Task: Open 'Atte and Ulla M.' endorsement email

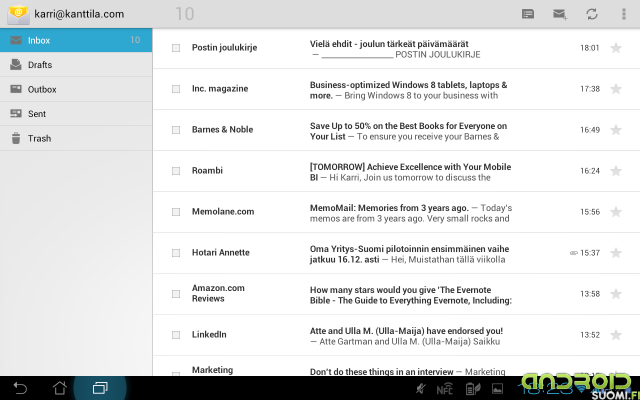Action: [396, 335]
